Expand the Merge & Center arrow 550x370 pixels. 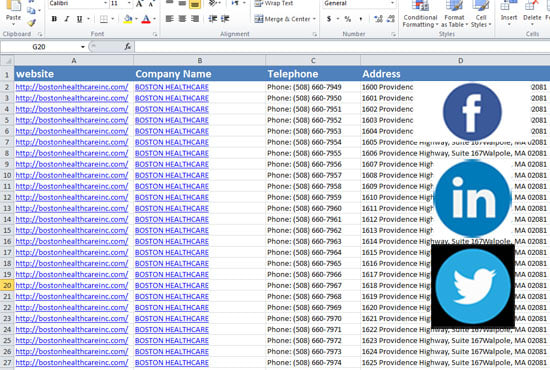(x=314, y=19)
